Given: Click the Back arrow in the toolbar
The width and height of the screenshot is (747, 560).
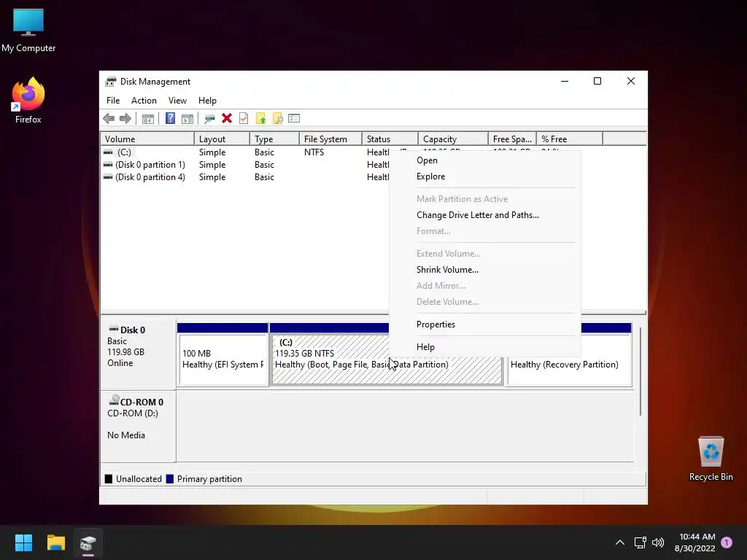Looking at the screenshot, I should (109, 119).
